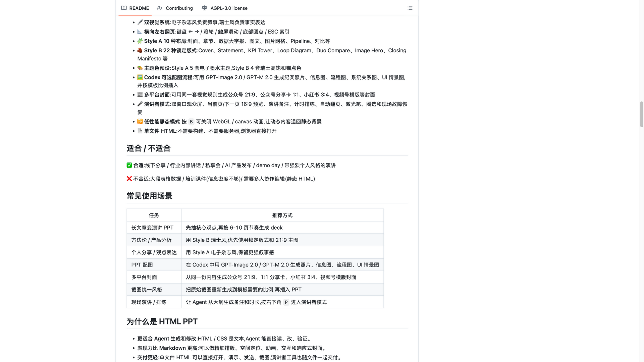Select the 个人分享 / 观点表达 table cell

click(154, 252)
